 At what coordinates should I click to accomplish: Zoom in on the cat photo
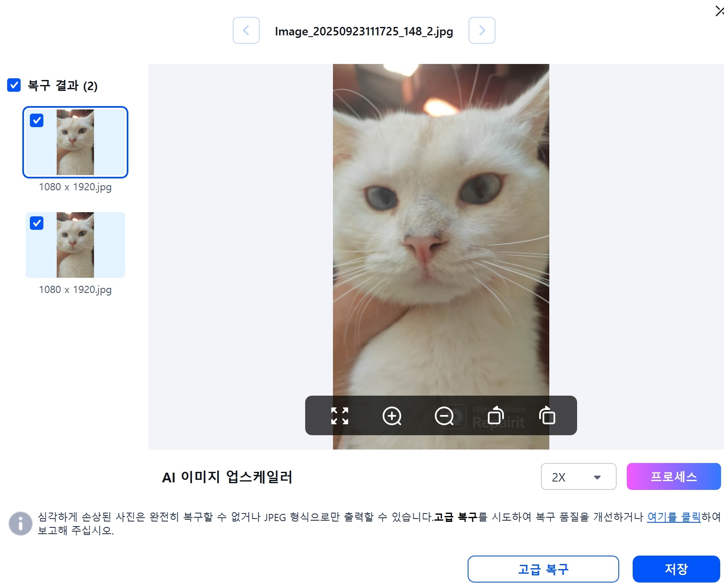[x=392, y=416]
